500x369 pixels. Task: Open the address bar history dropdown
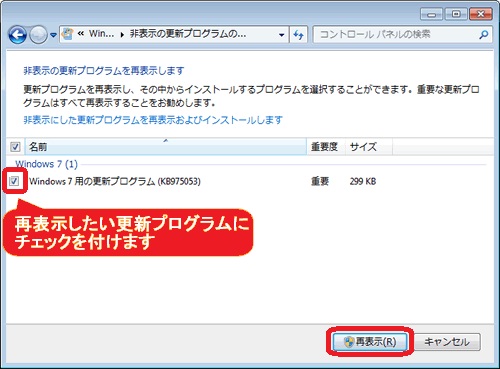click(282, 34)
